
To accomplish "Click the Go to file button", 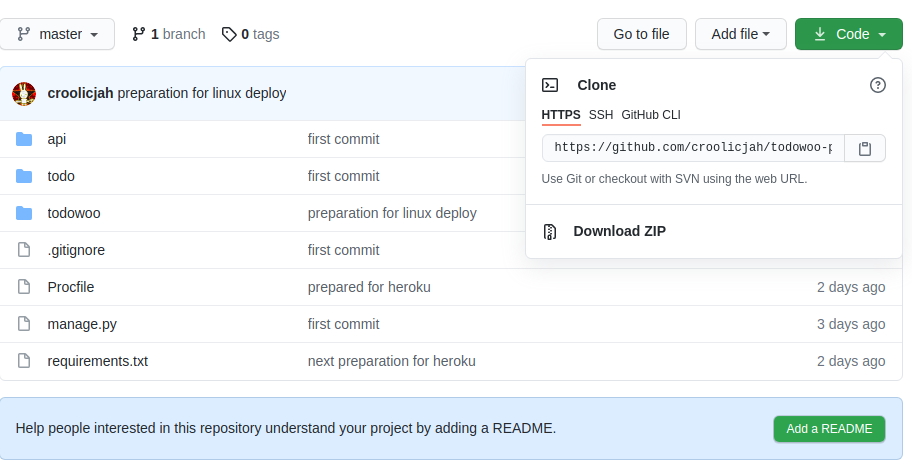I will point(642,34).
